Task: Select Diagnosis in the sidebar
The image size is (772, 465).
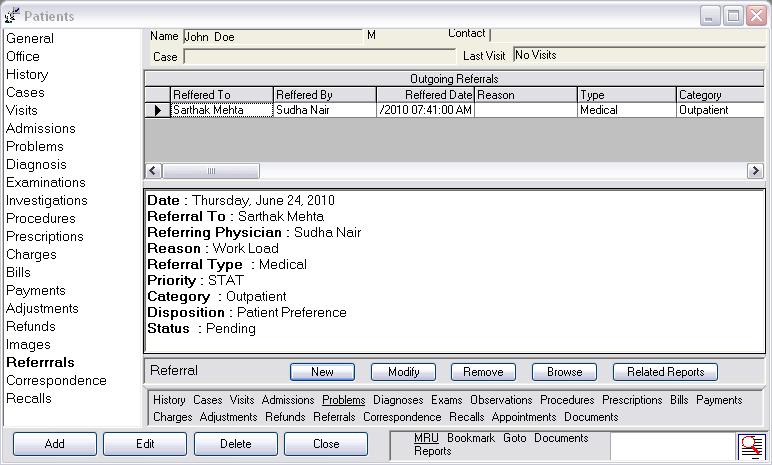Action: [36, 165]
